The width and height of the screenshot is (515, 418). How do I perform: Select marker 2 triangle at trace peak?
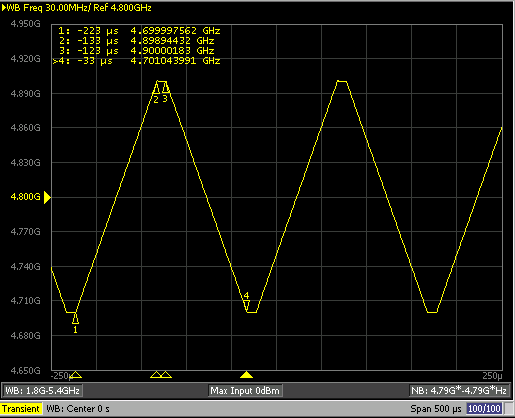[156, 88]
